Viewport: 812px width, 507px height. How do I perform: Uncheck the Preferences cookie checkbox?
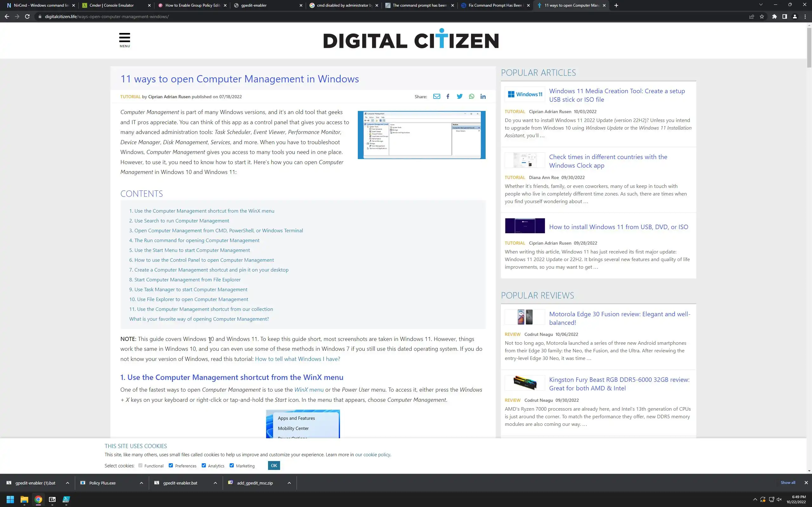pyautogui.click(x=171, y=465)
